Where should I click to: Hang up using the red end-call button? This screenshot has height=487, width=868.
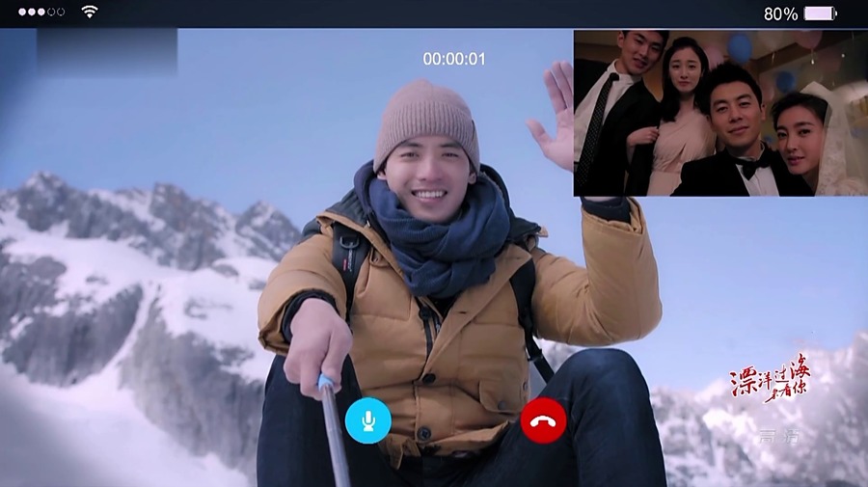point(543,420)
